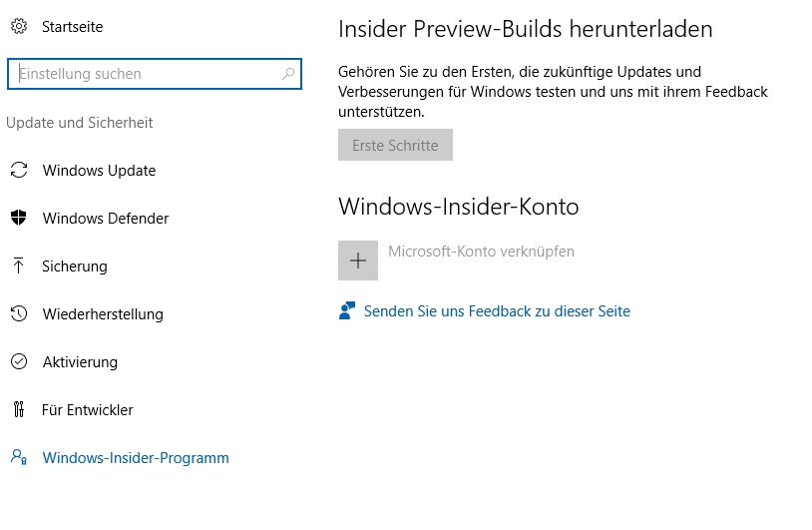Click the Erste Schritte button

click(395, 146)
